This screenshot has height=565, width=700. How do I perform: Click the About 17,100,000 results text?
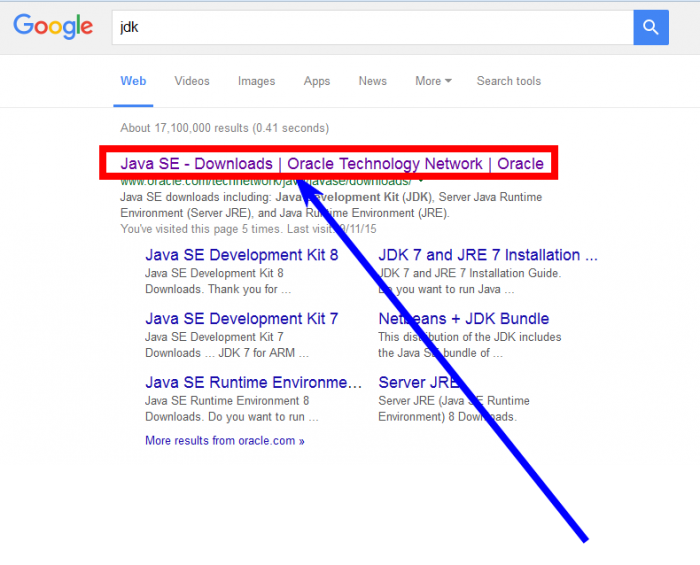(225, 128)
